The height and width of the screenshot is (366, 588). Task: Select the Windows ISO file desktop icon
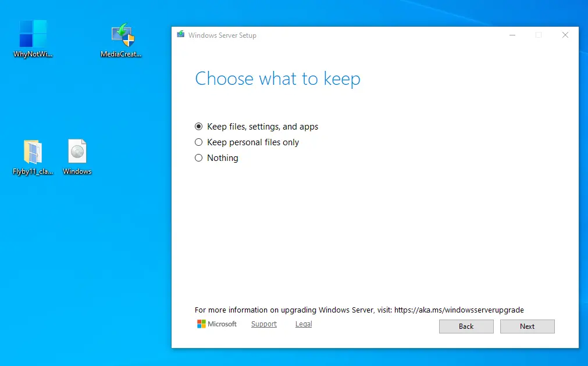[x=77, y=157]
